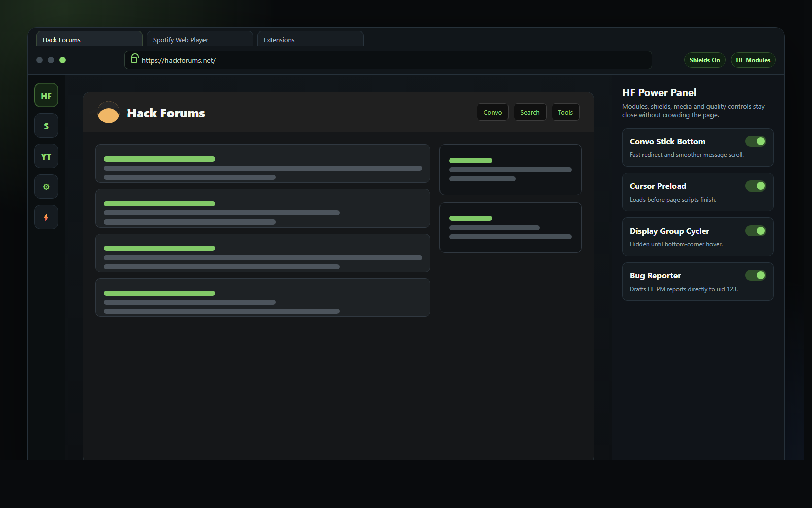Click the HF Modules pill button
The width and height of the screenshot is (812, 508).
click(753, 60)
